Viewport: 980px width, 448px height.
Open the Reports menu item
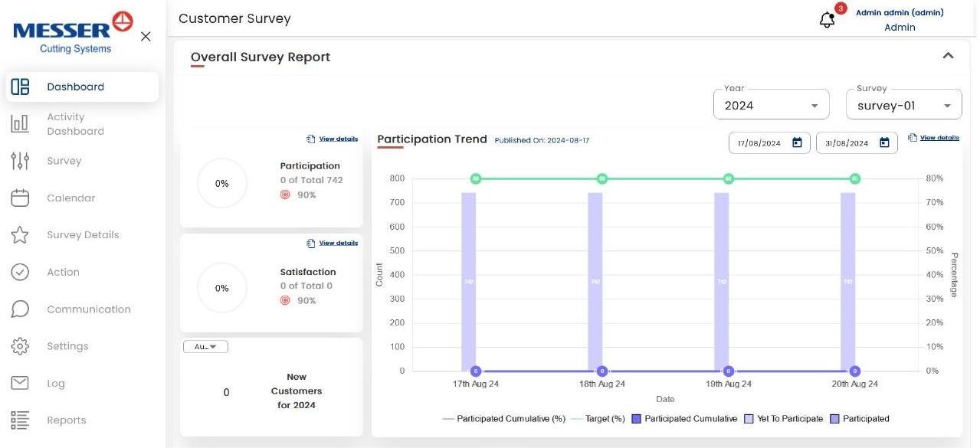click(x=66, y=420)
